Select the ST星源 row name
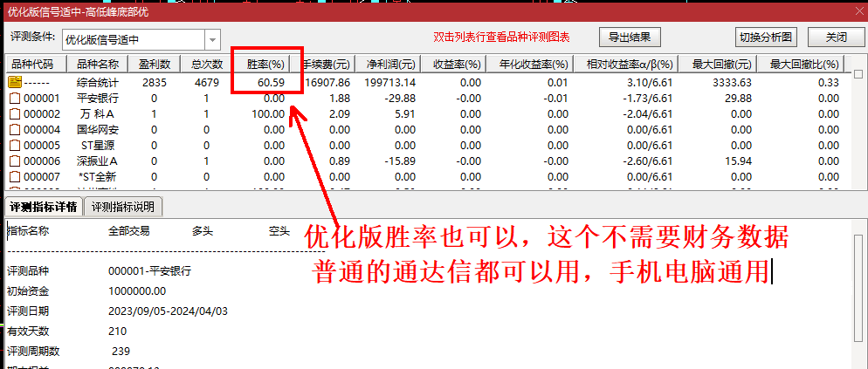The width and height of the screenshot is (868, 369). point(98,146)
